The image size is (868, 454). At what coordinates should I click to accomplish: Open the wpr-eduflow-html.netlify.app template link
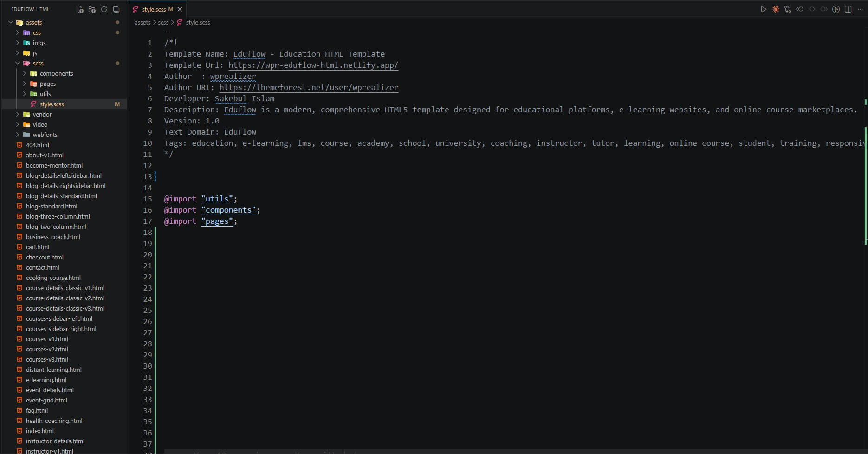coord(313,65)
